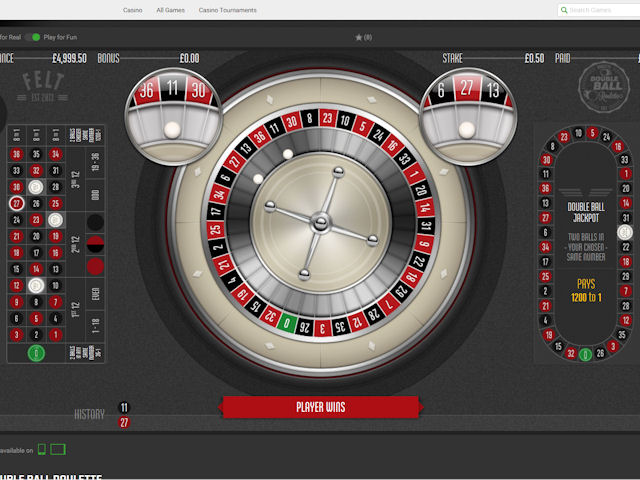Select black 26 on the betting table
640x480 pixels.
pos(36,203)
